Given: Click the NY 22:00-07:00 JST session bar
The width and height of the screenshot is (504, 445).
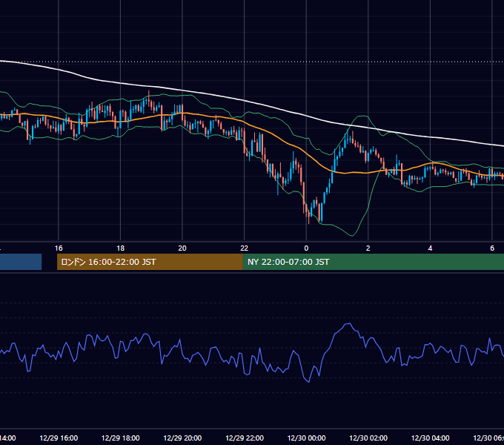Looking at the screenshot, I should 373,262.
